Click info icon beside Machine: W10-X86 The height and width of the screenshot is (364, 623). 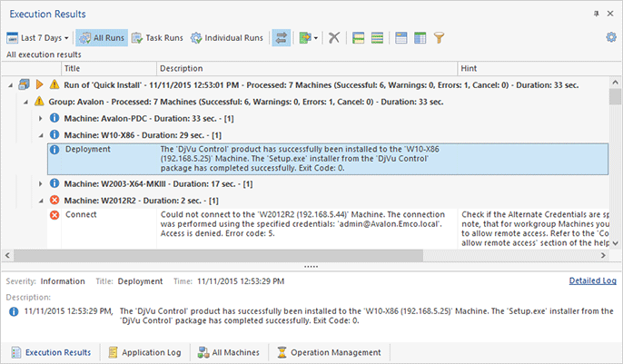pyautogui.click(x=54, y=134)
